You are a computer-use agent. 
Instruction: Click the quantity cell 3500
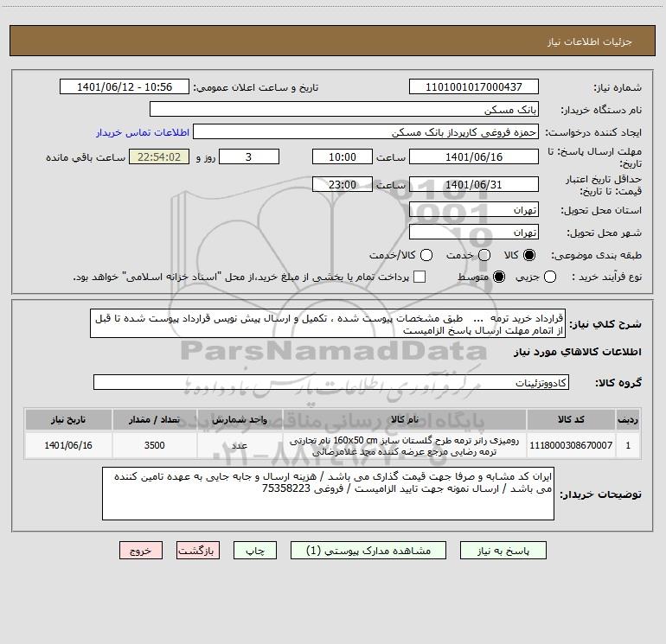pyautogui.click(x=154, y=445)
